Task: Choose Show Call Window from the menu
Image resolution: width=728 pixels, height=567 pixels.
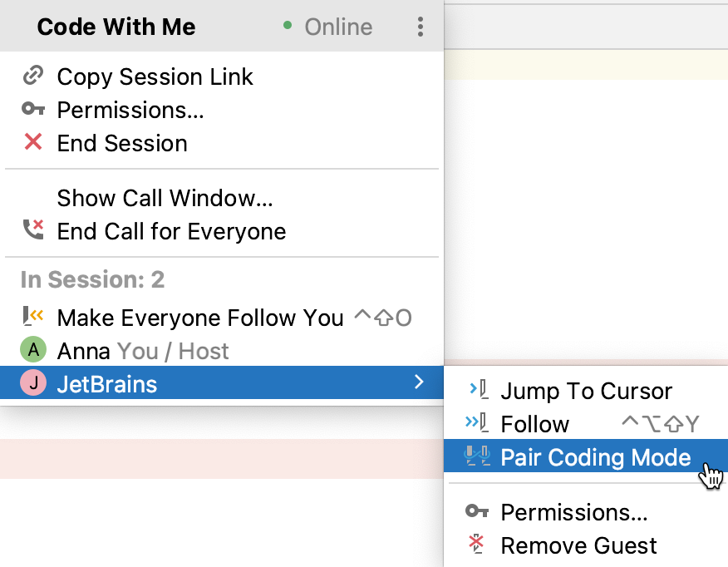Action: click(164, 198)
